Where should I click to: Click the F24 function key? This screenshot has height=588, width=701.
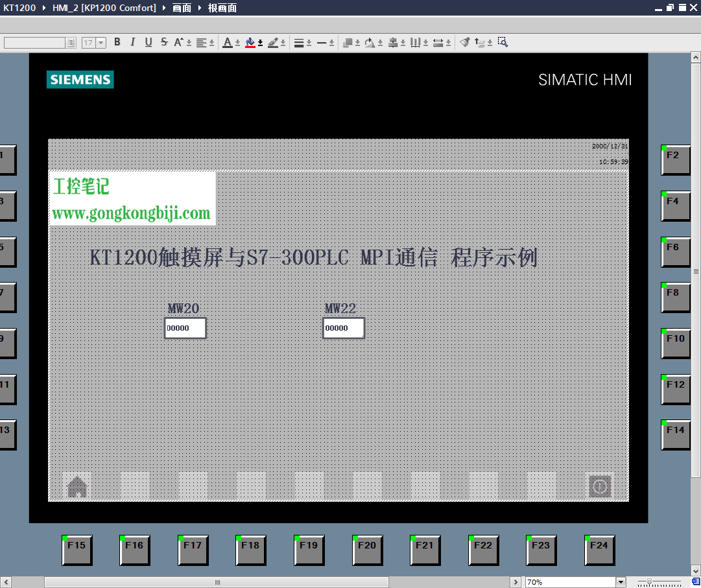600,550
